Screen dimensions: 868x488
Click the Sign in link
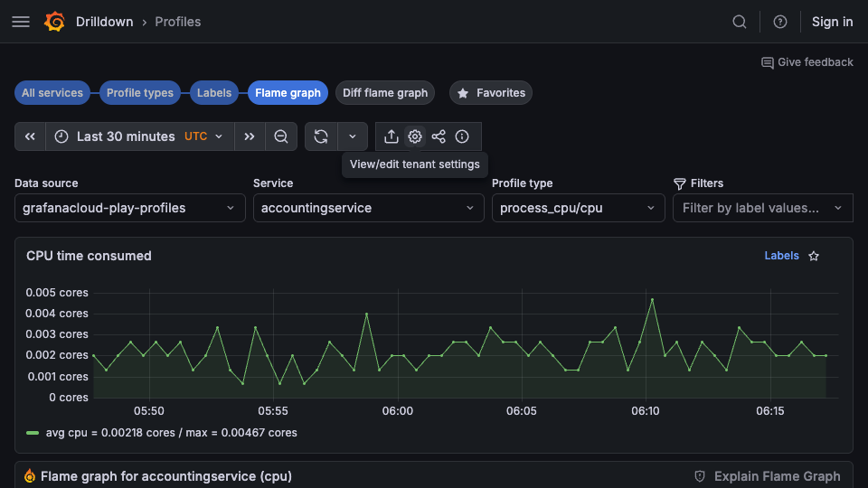832,22
